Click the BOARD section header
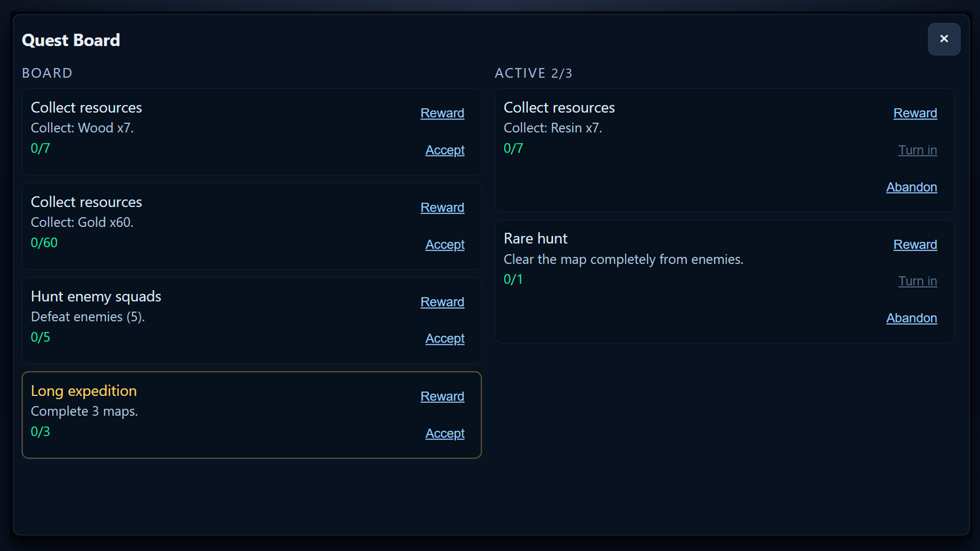 click(47, 73)
